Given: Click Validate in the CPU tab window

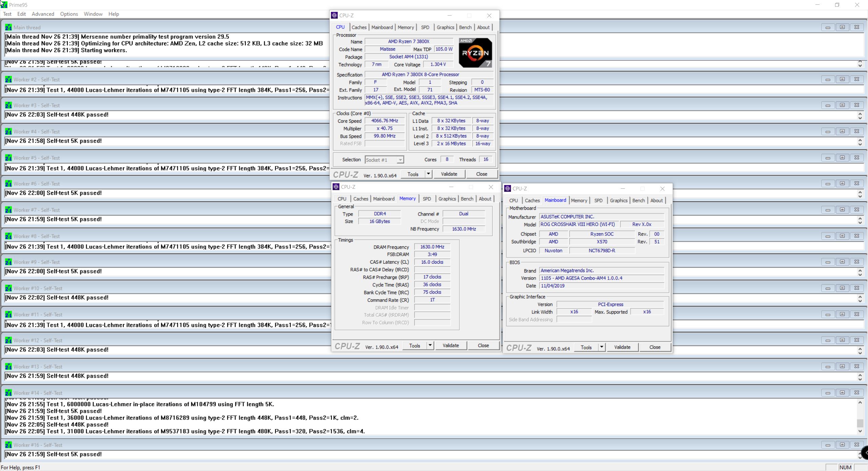Looking at the screenshot, I should coord(449,174).
